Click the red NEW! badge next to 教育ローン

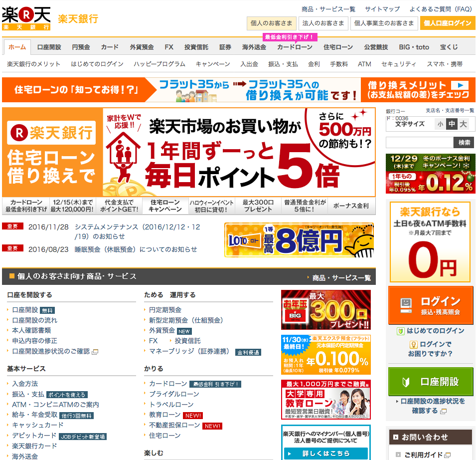tap(193, 415)
